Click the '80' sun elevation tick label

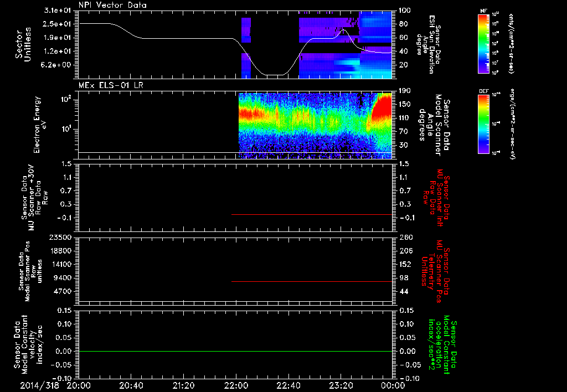(403, 24)
